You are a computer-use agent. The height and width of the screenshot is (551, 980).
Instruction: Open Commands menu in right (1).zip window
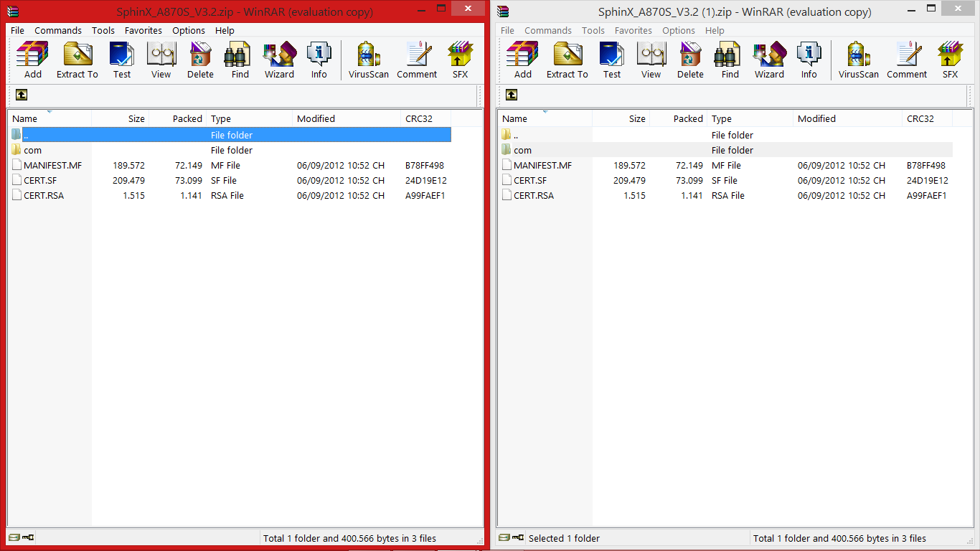[x=548, y=31]
